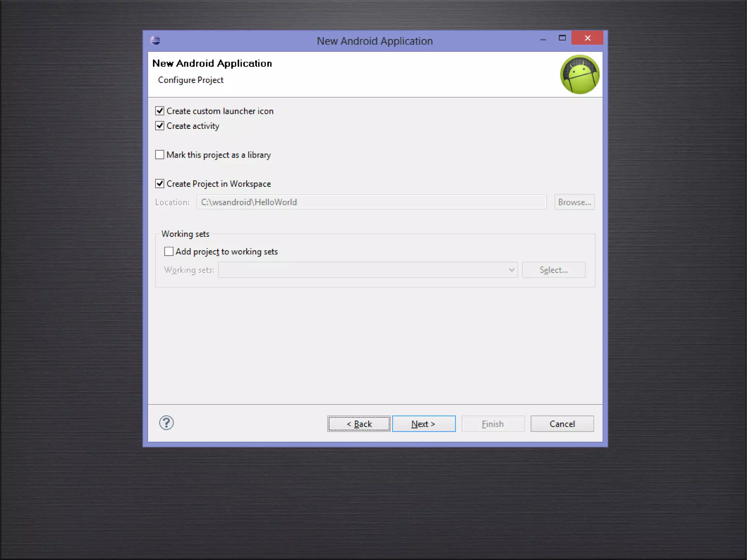Proceed by clicking Next >

(x=423, y=424)
